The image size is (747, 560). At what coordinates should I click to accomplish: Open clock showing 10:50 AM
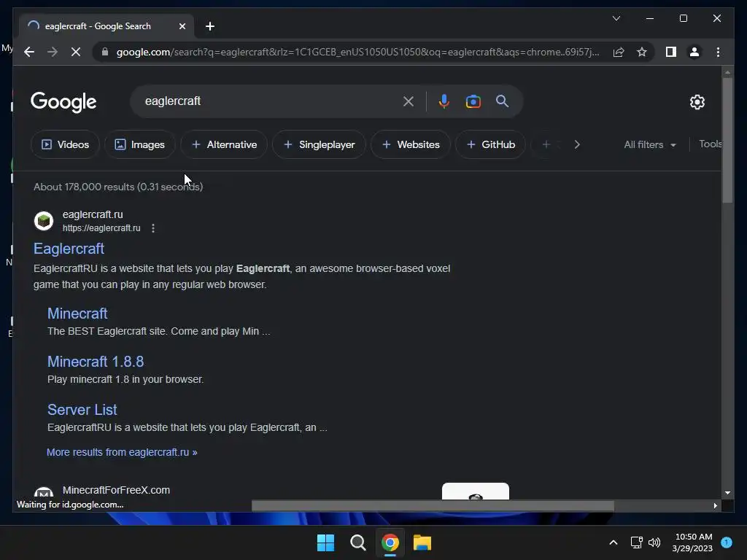[x=692, y=542]
